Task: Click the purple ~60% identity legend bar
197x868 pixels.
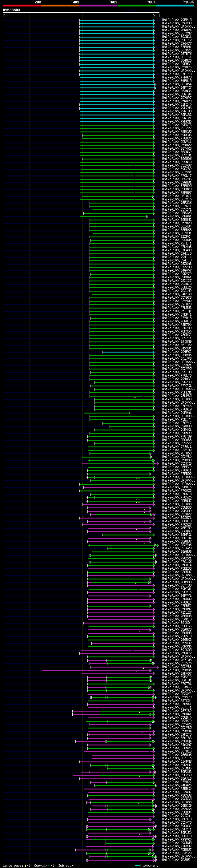Action: (99, 6)
